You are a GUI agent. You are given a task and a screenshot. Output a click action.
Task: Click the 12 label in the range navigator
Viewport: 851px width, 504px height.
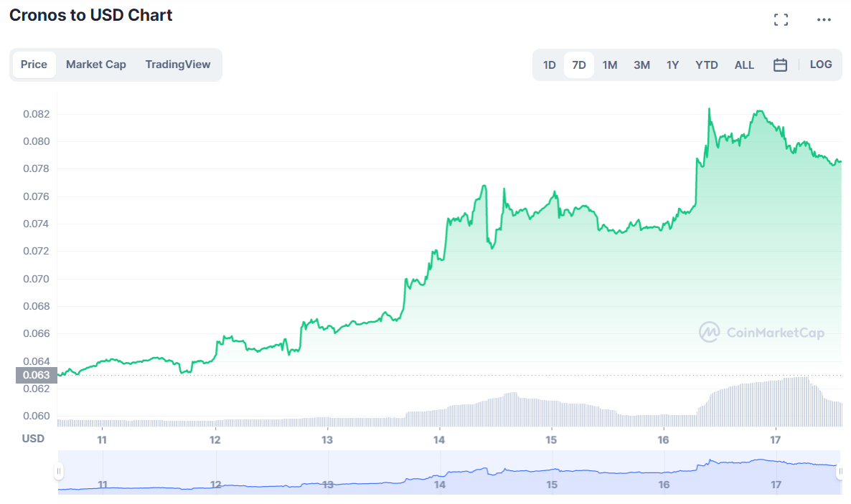click(215, 485)
